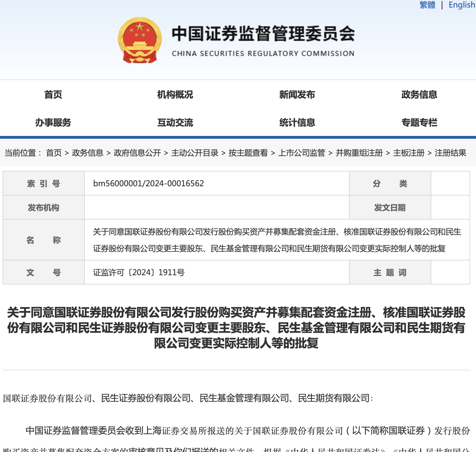The image size is (476, 452).
Task: Open the 机构概况 navigation item
Action: pyautogui.click(x=175, y=95)
